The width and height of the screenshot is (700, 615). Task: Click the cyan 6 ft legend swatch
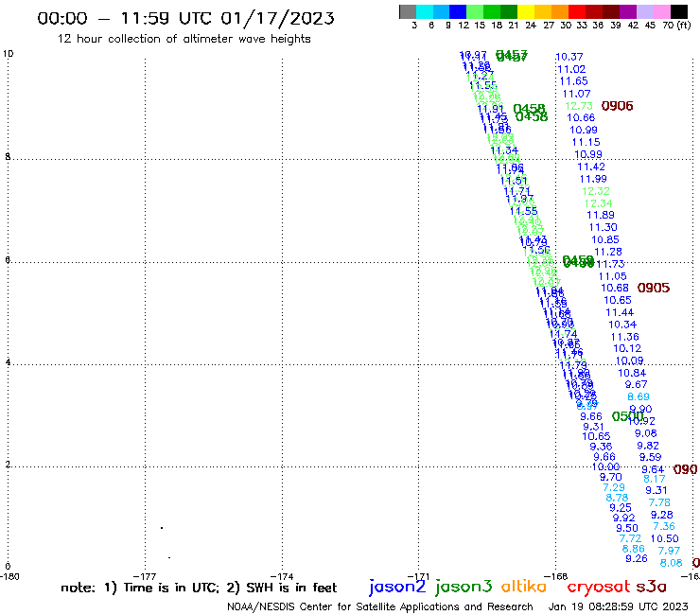[425, 11]
